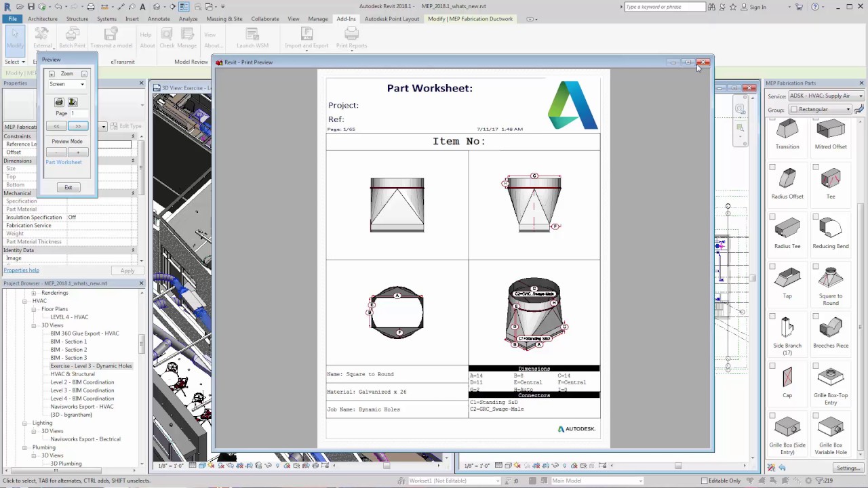Click the Batch Print ribbon icon
The height and width of the screenshot is (488, 868).
point(72,38)
